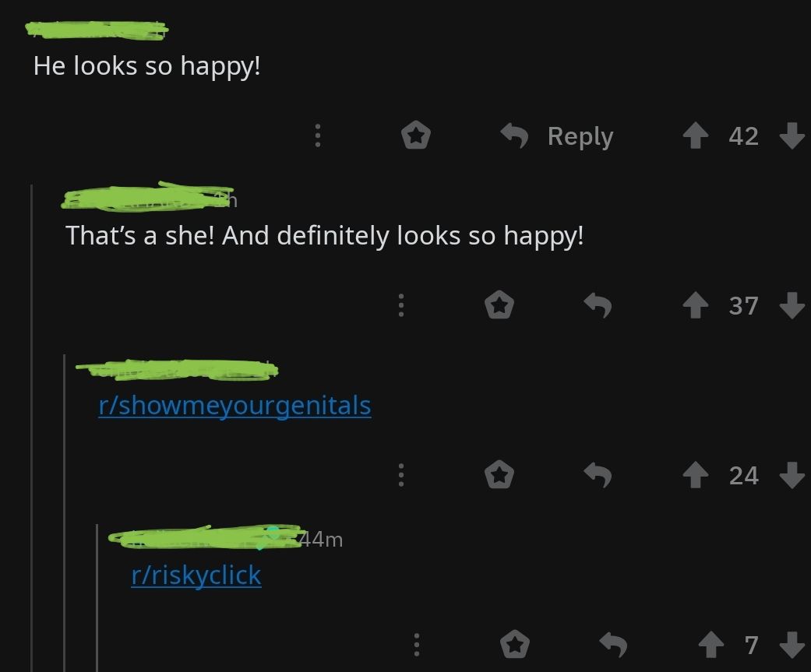Viewport: 811px width, 672px height.
Task: Downvote the comment with 7 points
Action: pos(792,645)
